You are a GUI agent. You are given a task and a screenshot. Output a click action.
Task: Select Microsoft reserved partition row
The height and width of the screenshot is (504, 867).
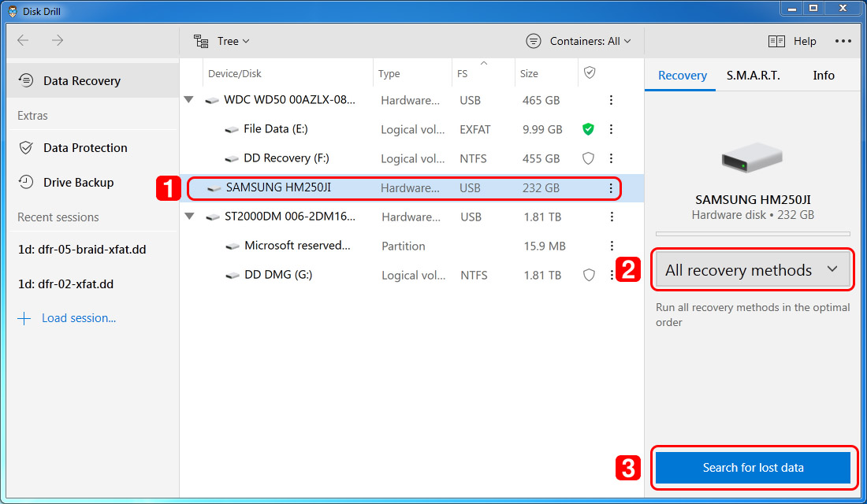411,246
